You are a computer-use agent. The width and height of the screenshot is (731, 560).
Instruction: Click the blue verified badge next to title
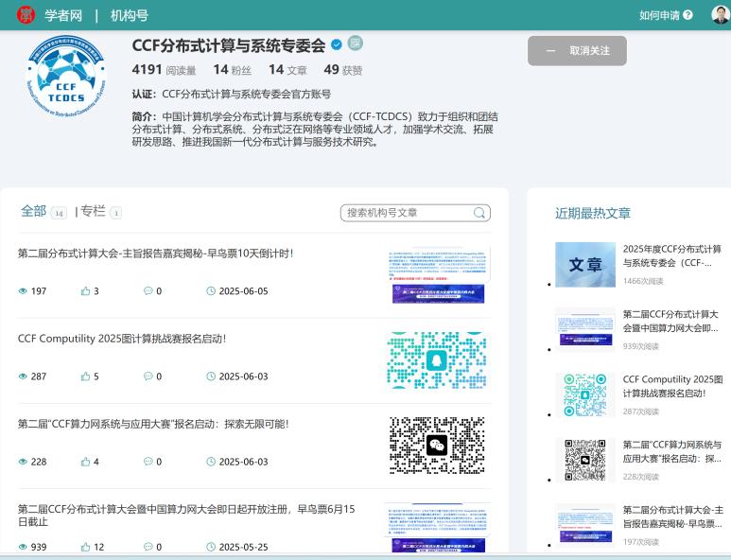point(336,44)
